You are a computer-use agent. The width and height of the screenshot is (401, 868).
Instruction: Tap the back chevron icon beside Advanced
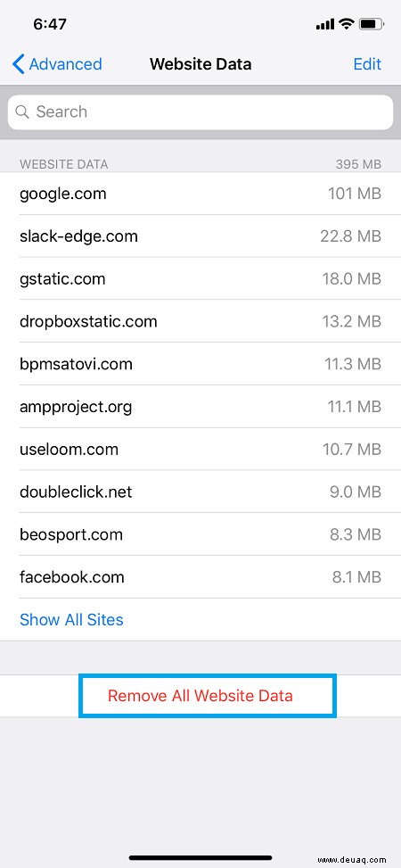tap(18, 64)
